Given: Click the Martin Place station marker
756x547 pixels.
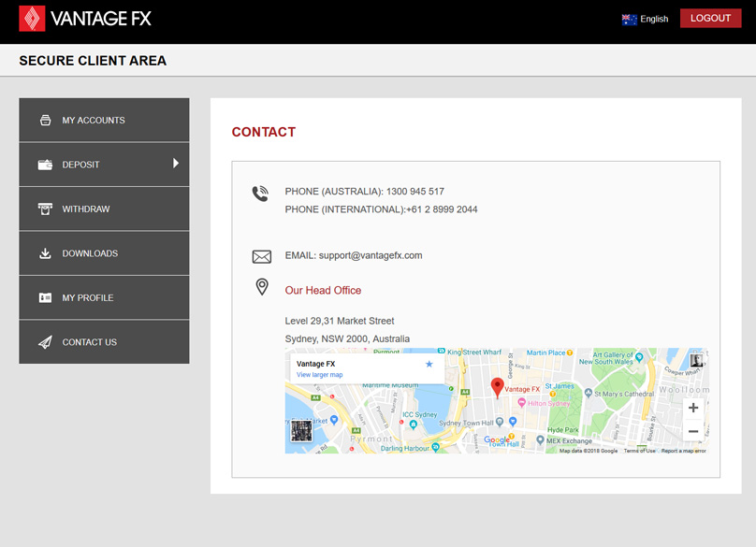Looking at the screenshot, I should coord(570,353).
